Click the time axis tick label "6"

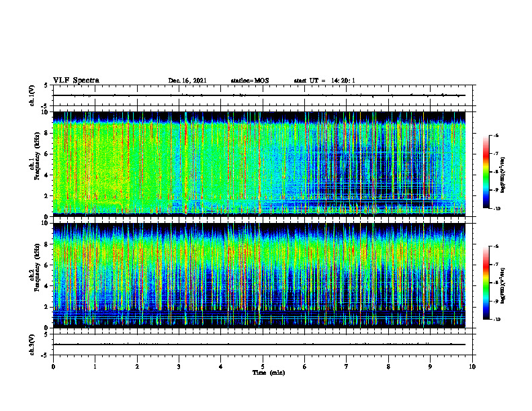click(305, 367)
